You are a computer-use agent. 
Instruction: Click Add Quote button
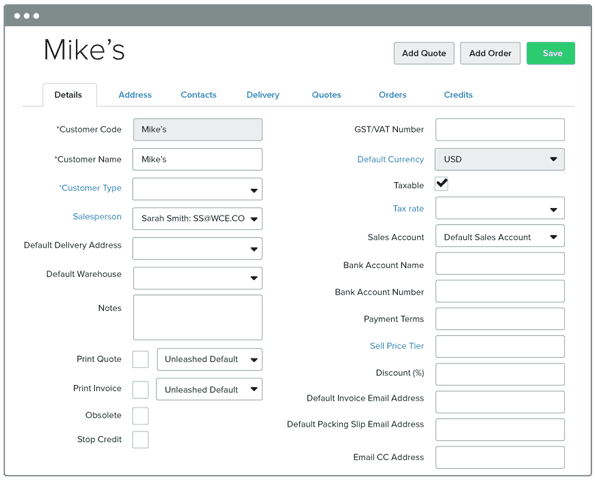[424, 53]
